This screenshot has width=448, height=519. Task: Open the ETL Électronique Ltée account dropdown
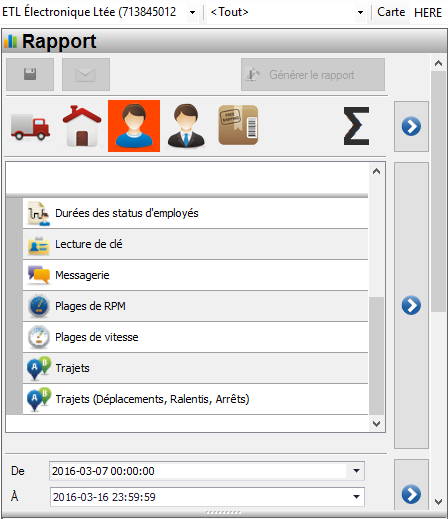click(x=192, y=12)
